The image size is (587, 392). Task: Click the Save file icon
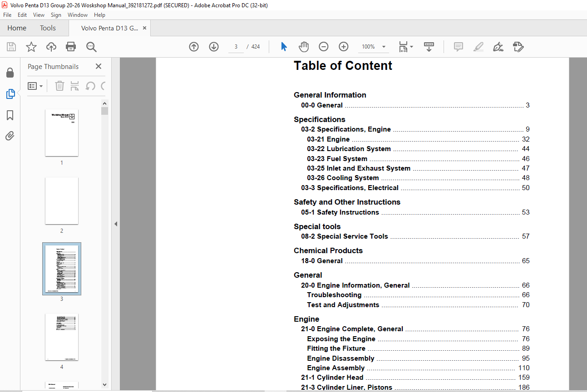coord(11,47)
